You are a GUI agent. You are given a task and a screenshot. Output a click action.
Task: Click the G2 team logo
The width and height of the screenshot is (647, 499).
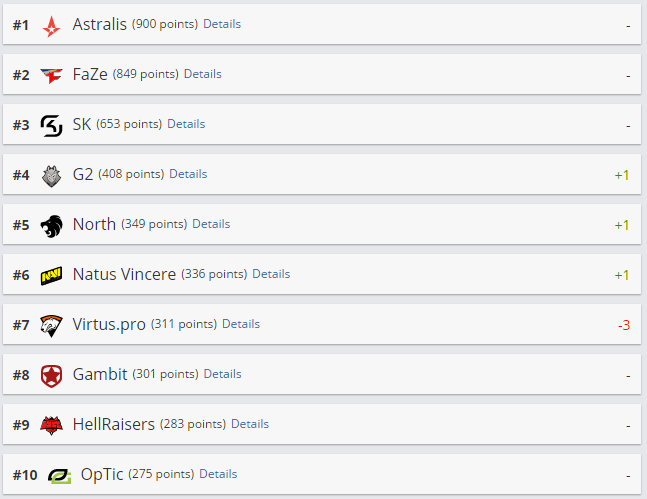[x=51, y=175]
